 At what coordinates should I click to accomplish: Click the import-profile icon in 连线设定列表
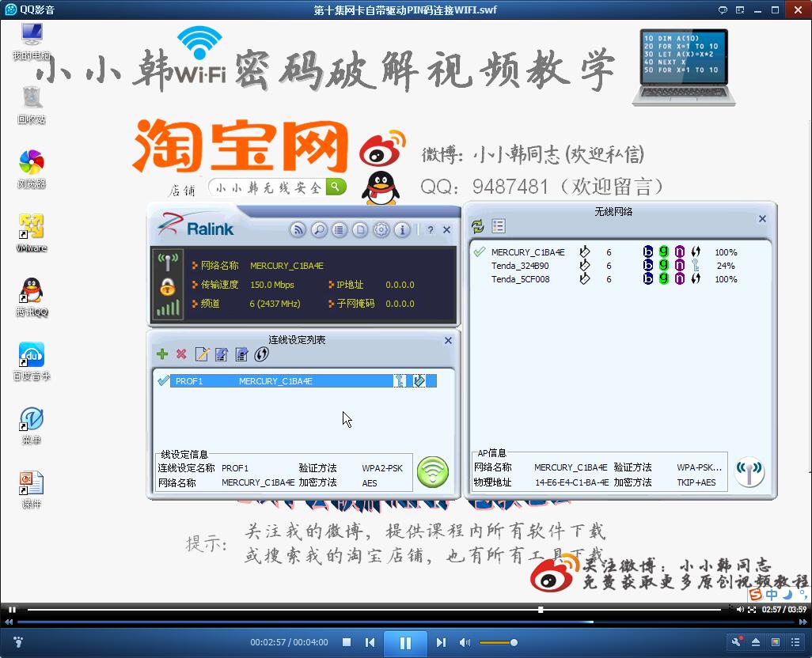click(222, 354)
